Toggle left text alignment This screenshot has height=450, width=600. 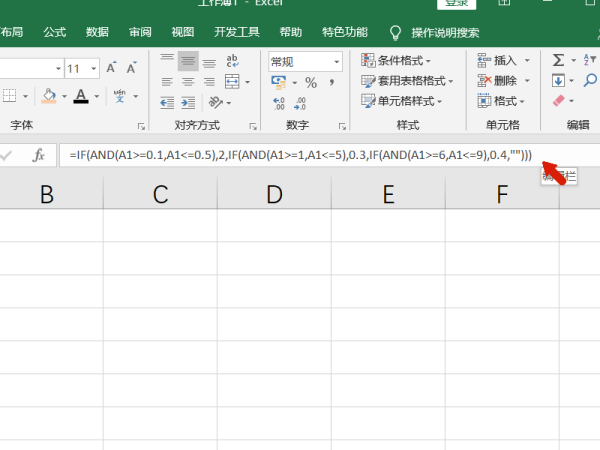click(x=167, y=81)
